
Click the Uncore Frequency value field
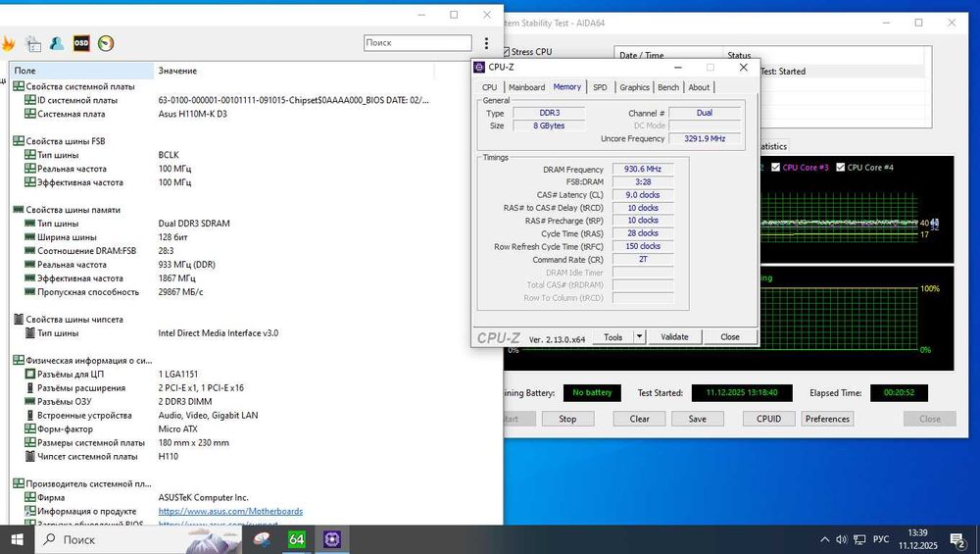pyautogui.click(x=705, y=139)
